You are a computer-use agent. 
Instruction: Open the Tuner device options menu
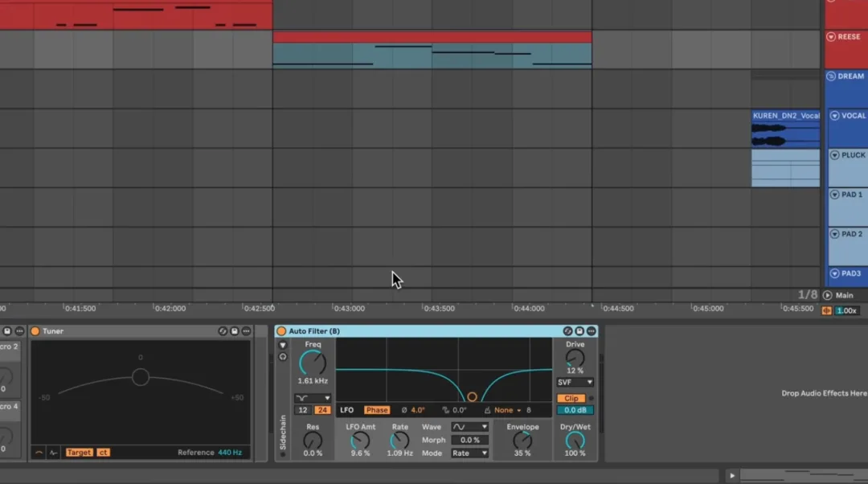[x=247, y=331]
